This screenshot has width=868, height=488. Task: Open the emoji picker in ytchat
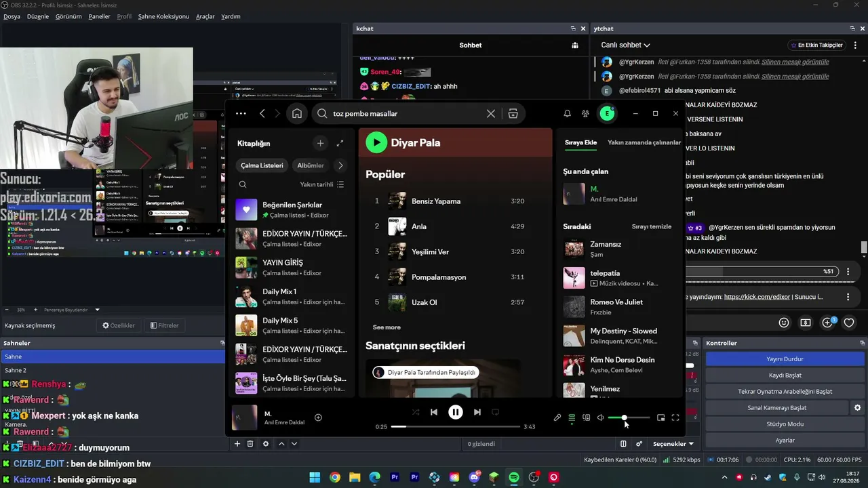point(784,323)
